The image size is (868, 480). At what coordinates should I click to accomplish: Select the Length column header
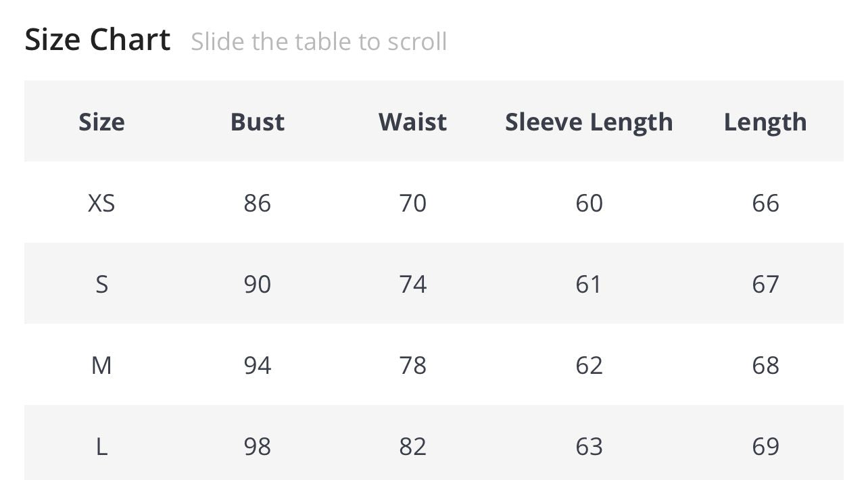click(765, 122)
